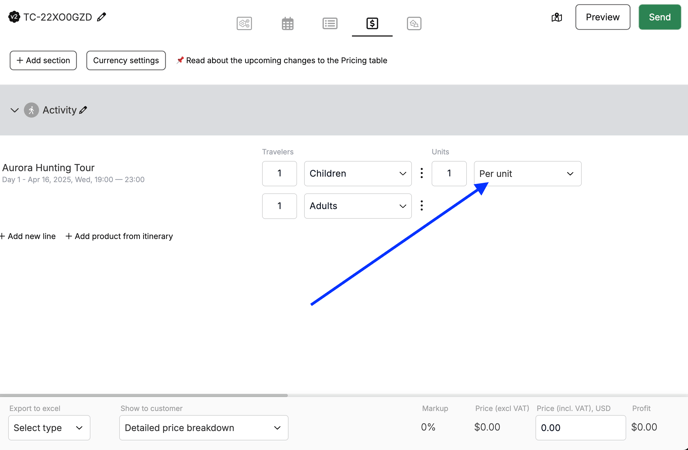Expand the Per unit dropdown
Screen dimensions: 688x450
click(x=527, y=173)
